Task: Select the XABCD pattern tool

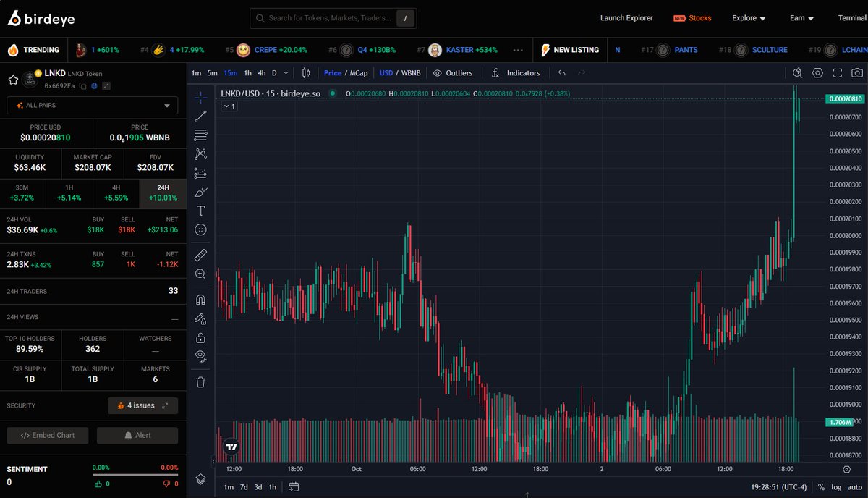Action: (200, 153)
